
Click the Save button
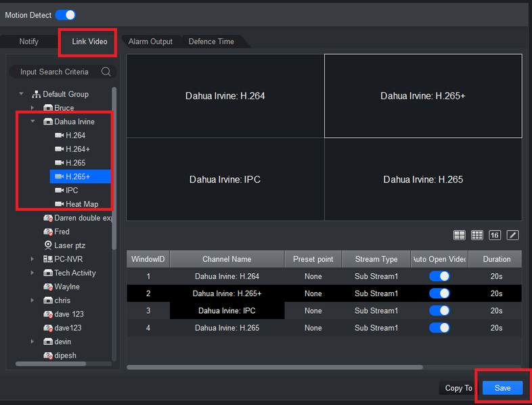502,387
